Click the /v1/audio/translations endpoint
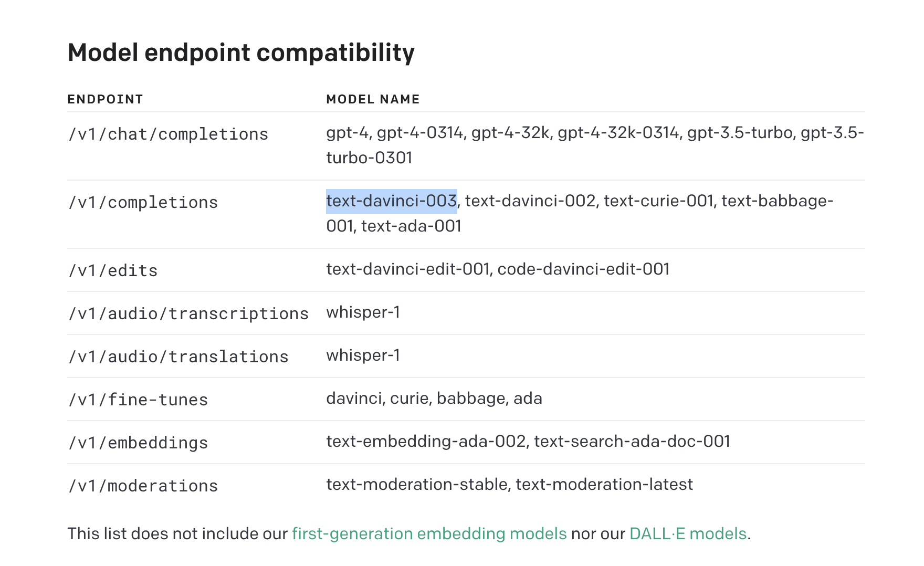The height and width of the screenshot is (566, 924). (178, 357)
